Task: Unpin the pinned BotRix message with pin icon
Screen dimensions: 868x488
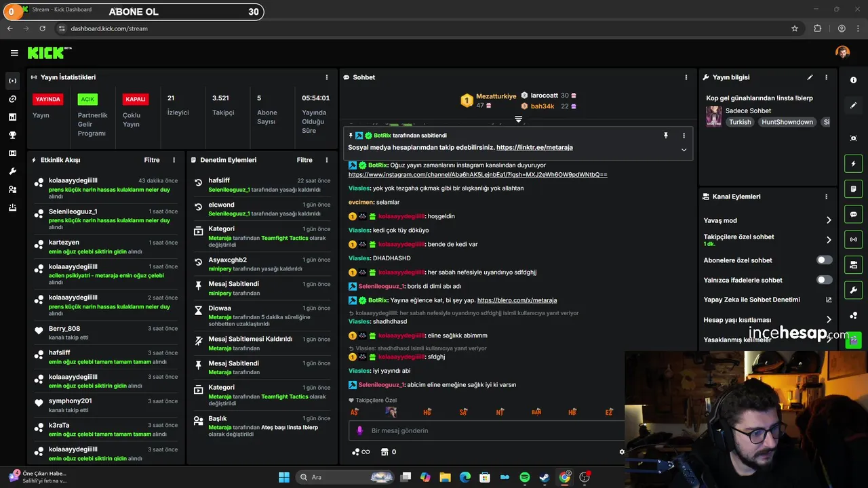Action: tap(666, 136)
